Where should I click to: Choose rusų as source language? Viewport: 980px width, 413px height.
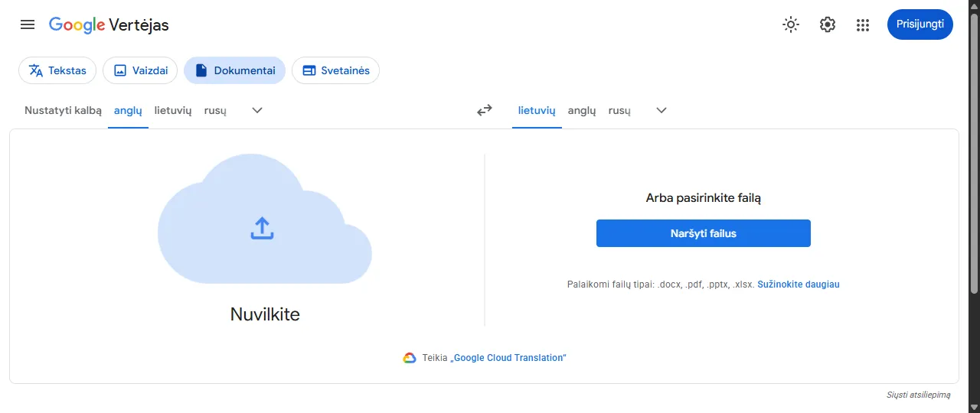(x=215, y=110)
